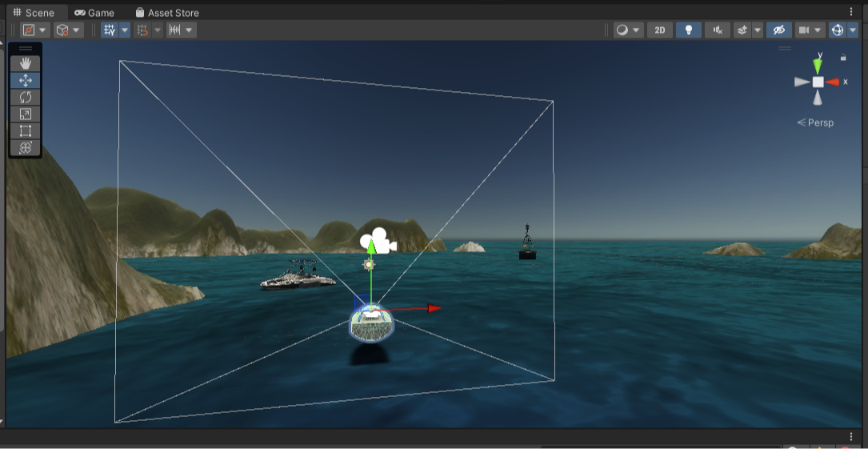Image resolution: width=868 pixels, height=449 pixels.
Task: Click red X cone on orientation gizmo
Action: click(833, 82)
